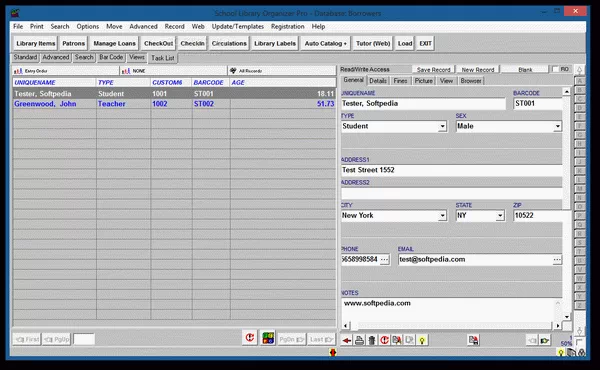Open the Advanced menu

click(x=143, y=26)
